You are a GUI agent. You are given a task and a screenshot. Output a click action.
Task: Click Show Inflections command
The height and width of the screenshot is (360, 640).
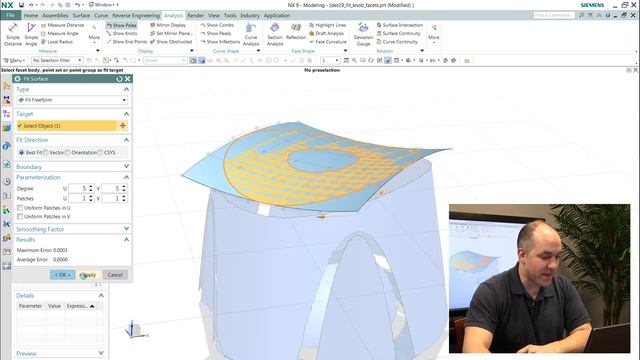click(x=220, y=42)
